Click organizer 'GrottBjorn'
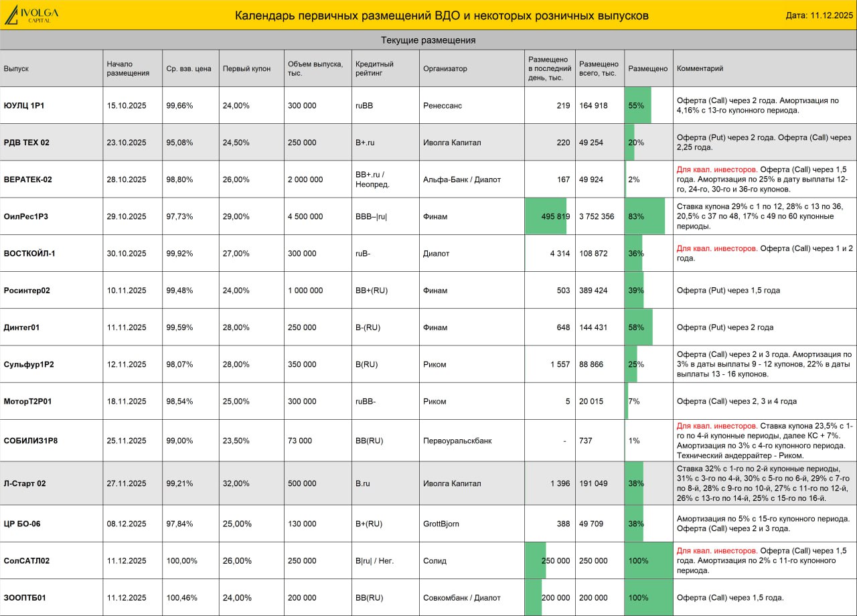Screen dimensions: 857x616 442,524
